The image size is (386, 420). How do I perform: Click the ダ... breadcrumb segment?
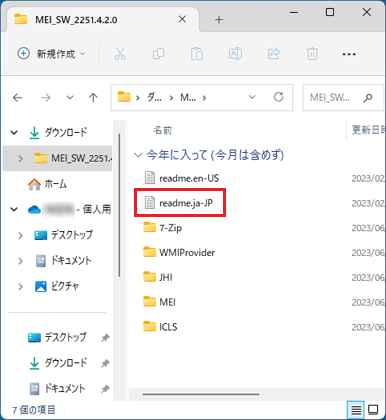[154, 98]
